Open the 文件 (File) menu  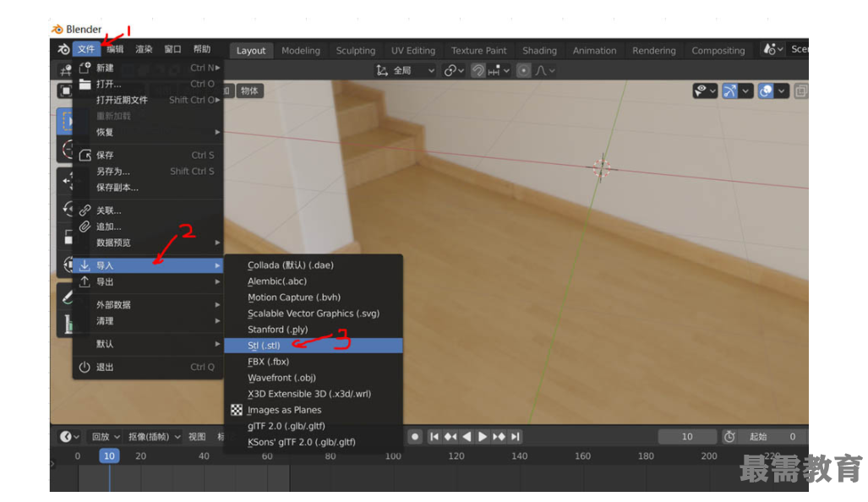tap(86, 49)
